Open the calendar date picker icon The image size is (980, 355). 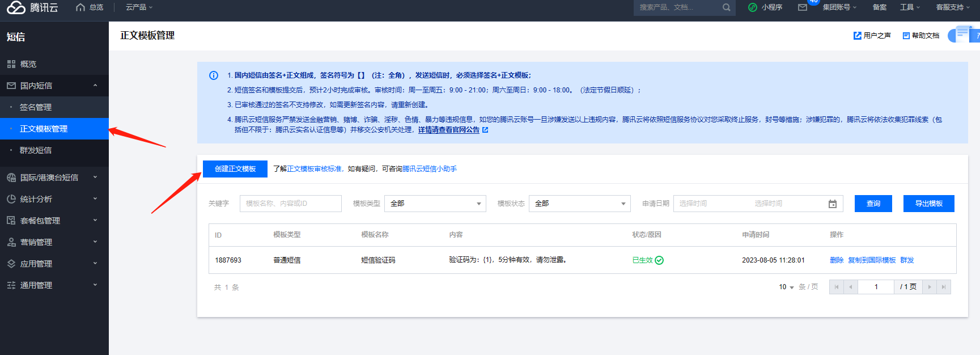point(833,204)
